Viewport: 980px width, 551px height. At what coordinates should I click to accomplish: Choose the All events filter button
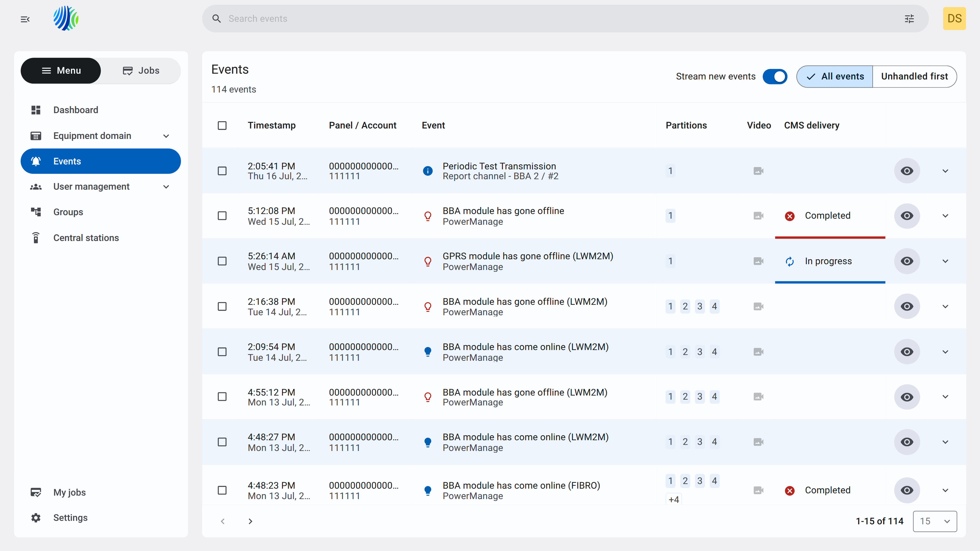pos(835,77)
